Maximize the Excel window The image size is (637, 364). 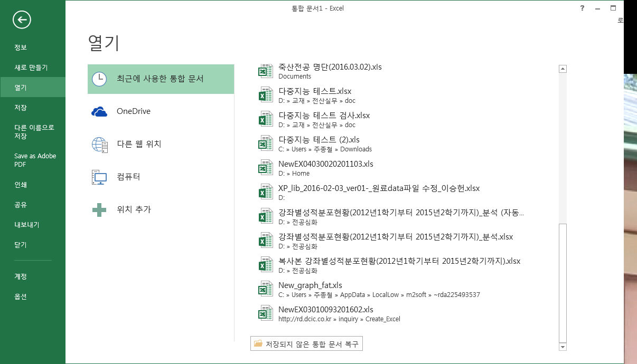[x=613, y=8]
